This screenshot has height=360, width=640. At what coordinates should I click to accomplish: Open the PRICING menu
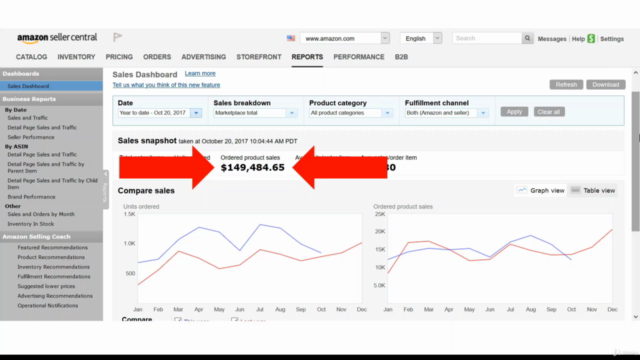119,57
